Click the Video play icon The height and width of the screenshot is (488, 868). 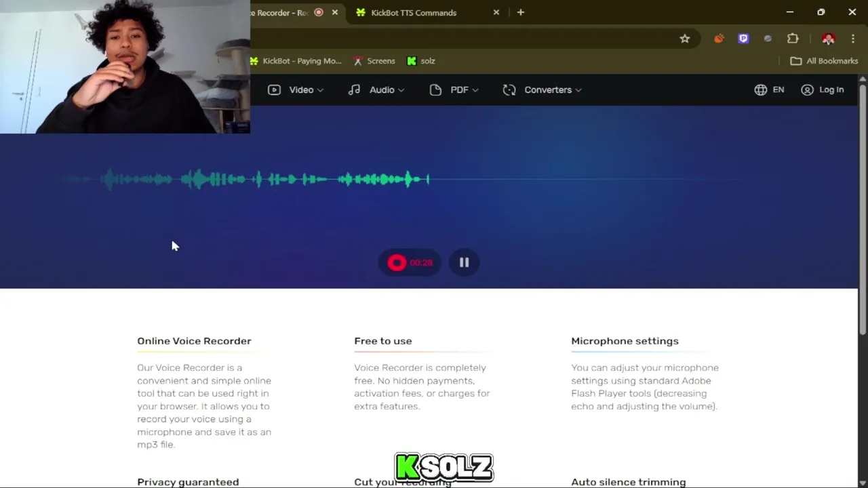pos(274,89)
